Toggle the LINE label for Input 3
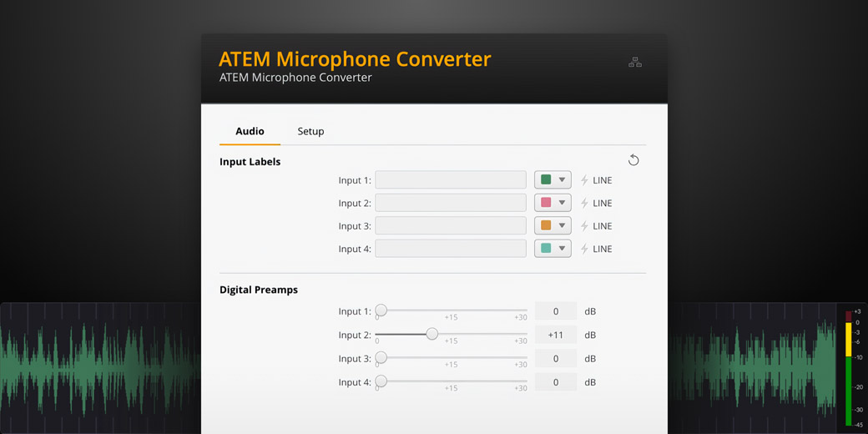 [x=602, y=226]
